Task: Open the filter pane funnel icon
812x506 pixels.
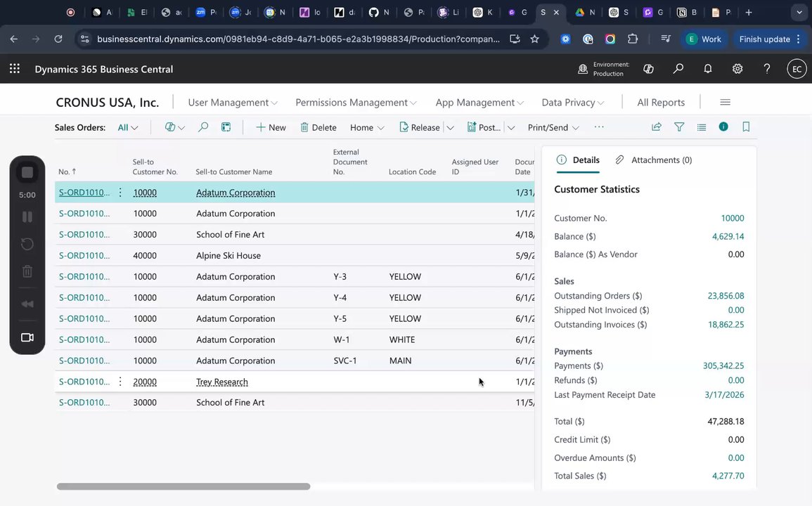Action: click(x=679, y=127)
